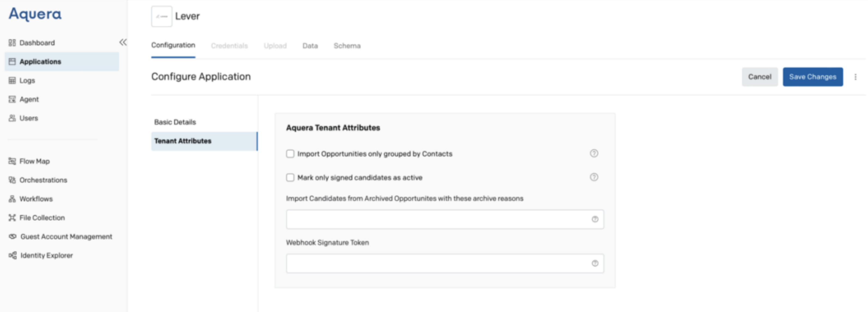
Task: Switch to the Data tab
Action: pyautogui.click(x=310, y=46)
